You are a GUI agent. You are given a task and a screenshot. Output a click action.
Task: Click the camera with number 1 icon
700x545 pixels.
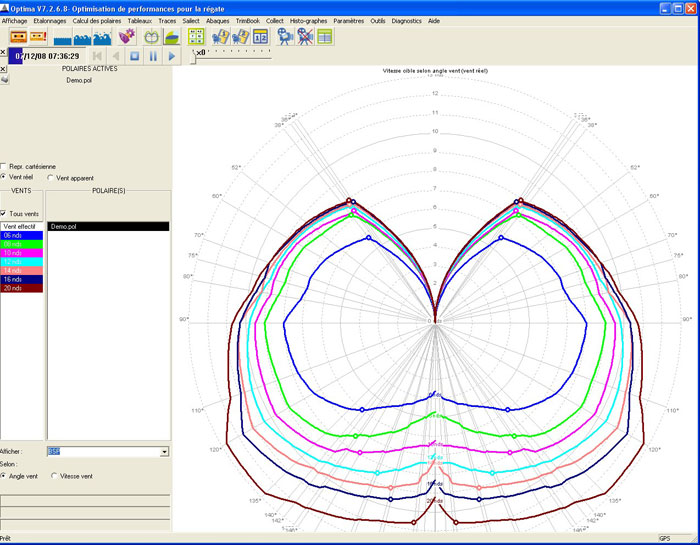pyautogui.click(x=221, y=37)
